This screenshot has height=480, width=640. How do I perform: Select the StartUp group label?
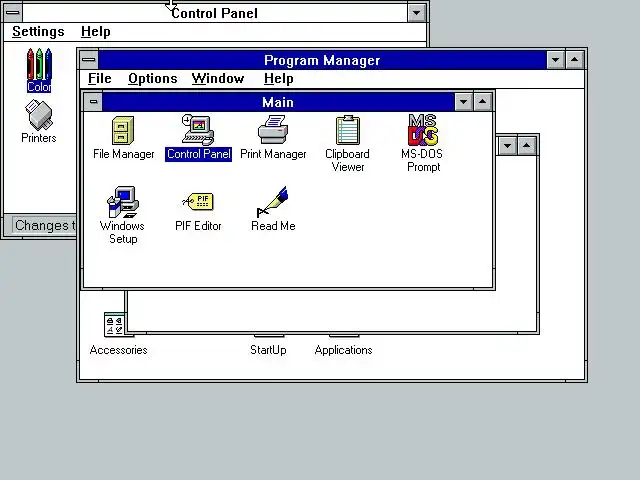(x=268, y=350)
